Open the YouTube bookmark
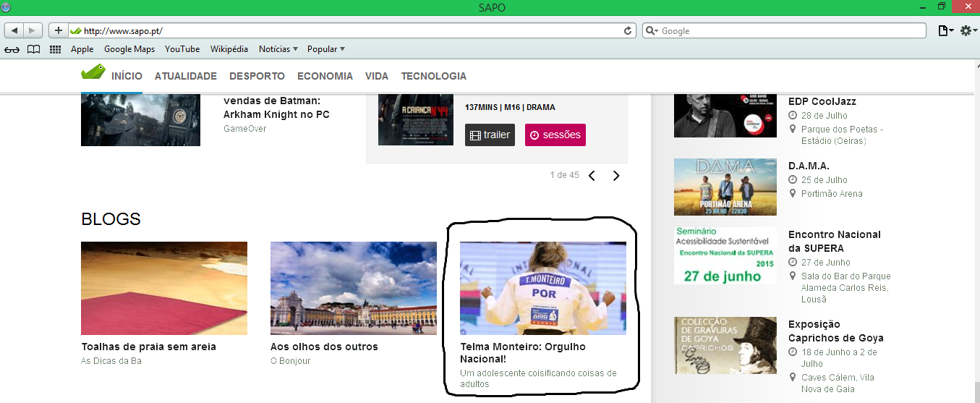The height and width of the screenshot is (403, 980). 182,49
